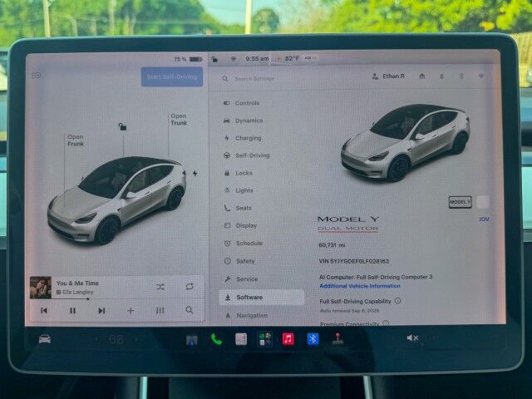Tap the charging bolt near charge port
The width and height of the screenshot is (532, 399).
coord(195,174)
